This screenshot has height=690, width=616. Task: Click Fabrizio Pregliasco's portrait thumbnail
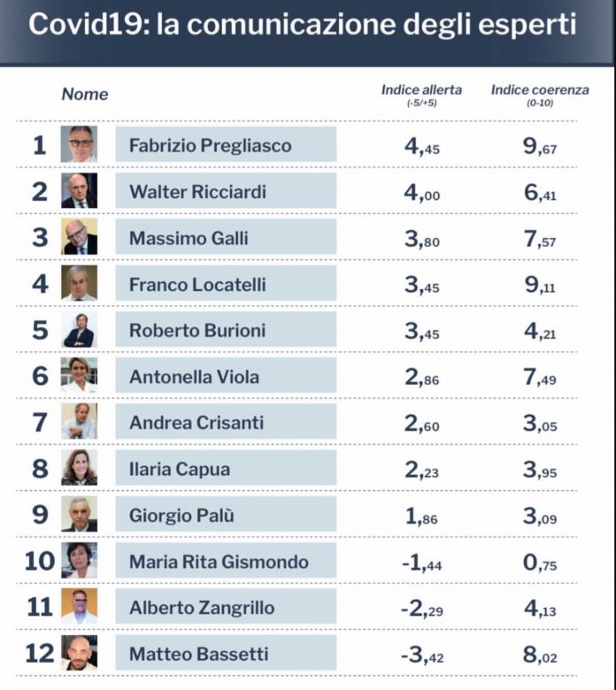[x=79, y=144]
